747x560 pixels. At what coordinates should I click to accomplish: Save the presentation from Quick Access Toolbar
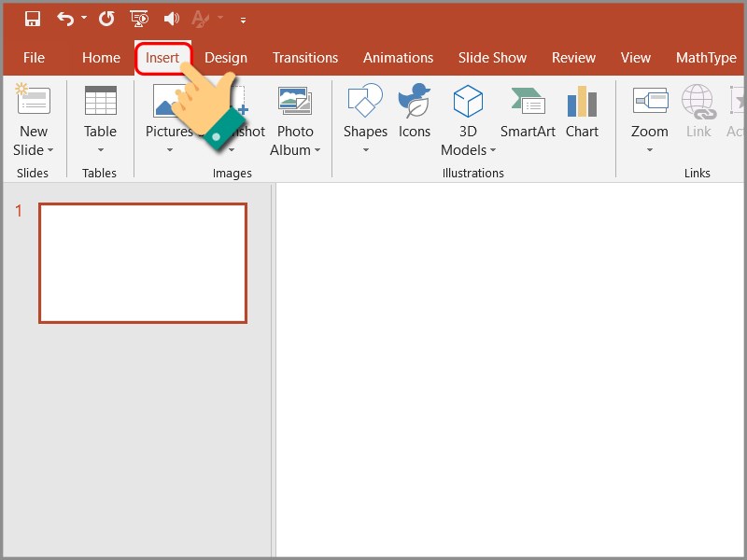pos(32,19)
